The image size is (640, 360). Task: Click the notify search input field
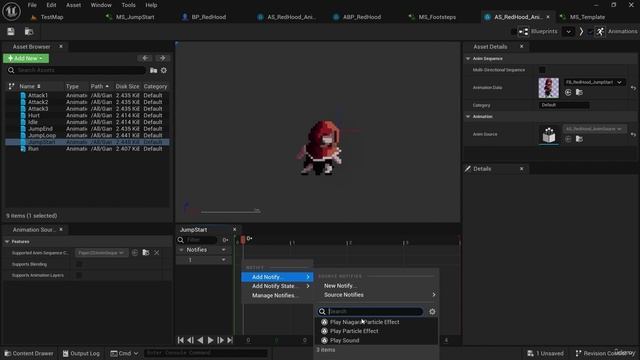(x=371, y=311)
